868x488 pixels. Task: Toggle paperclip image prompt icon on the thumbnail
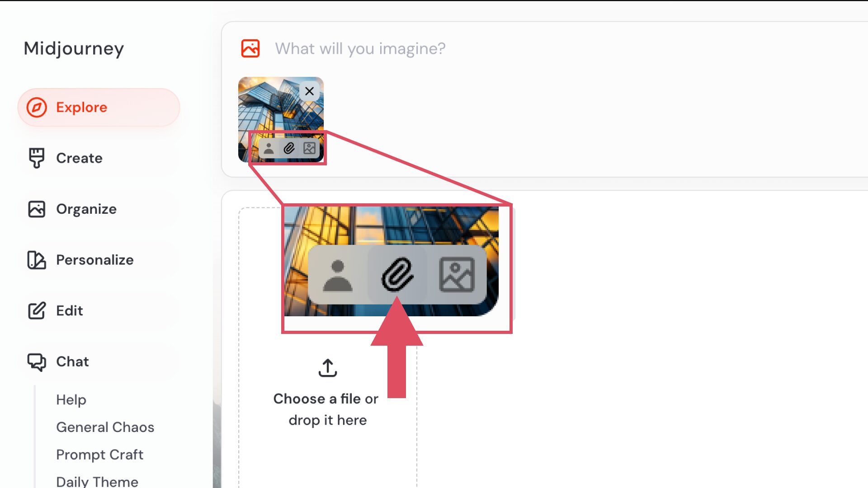[x=289, y=148]
